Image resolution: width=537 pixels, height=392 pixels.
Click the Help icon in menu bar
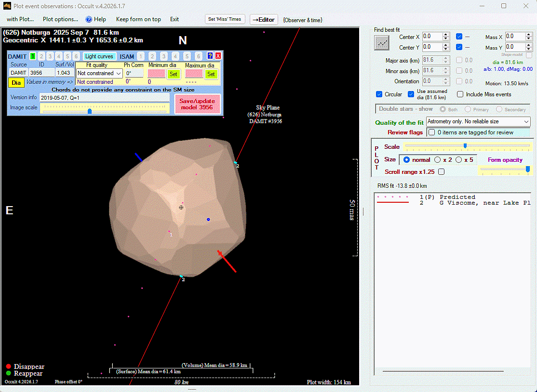click(x=89, y=19)
